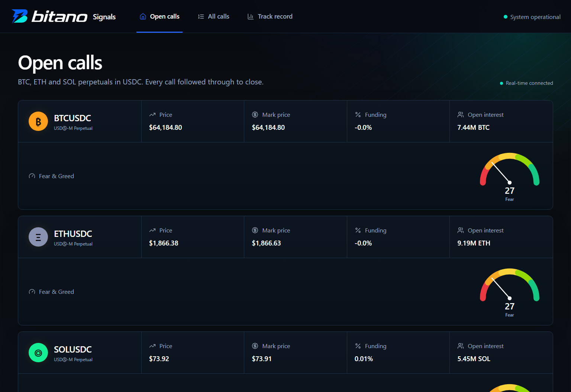Click the green Solana coin icon
The image size is (571, 392).
[x=38, y=353]
